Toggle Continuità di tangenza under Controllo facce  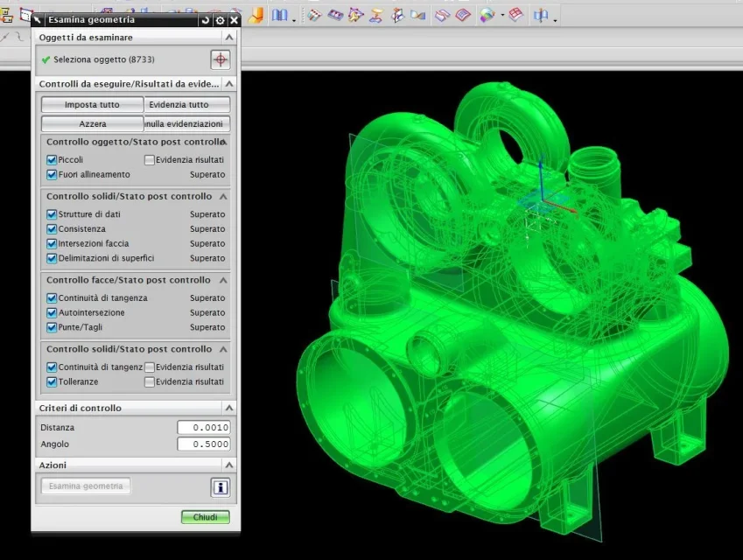tap(52, 298)
